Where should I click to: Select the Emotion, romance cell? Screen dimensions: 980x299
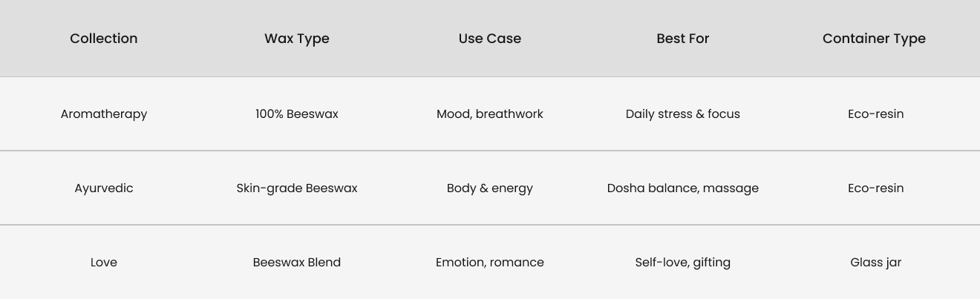coord(490,262)
